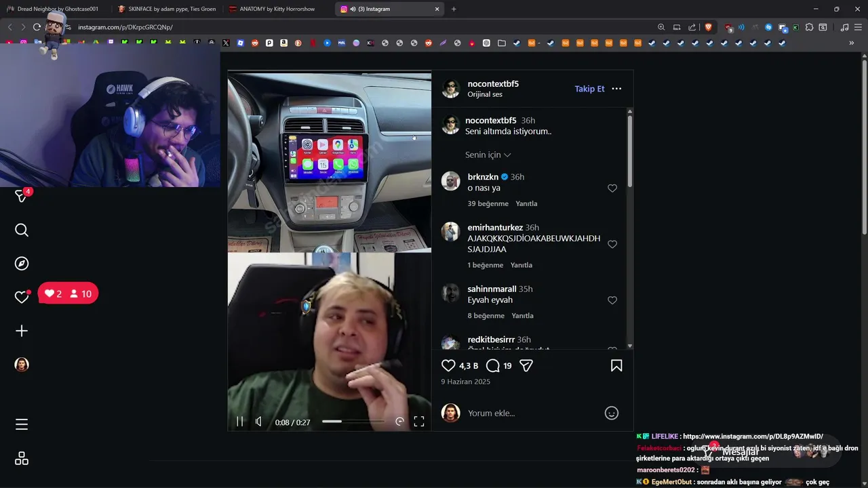
Task: Close the Instagram browser tab
Action: click(437, 9)
